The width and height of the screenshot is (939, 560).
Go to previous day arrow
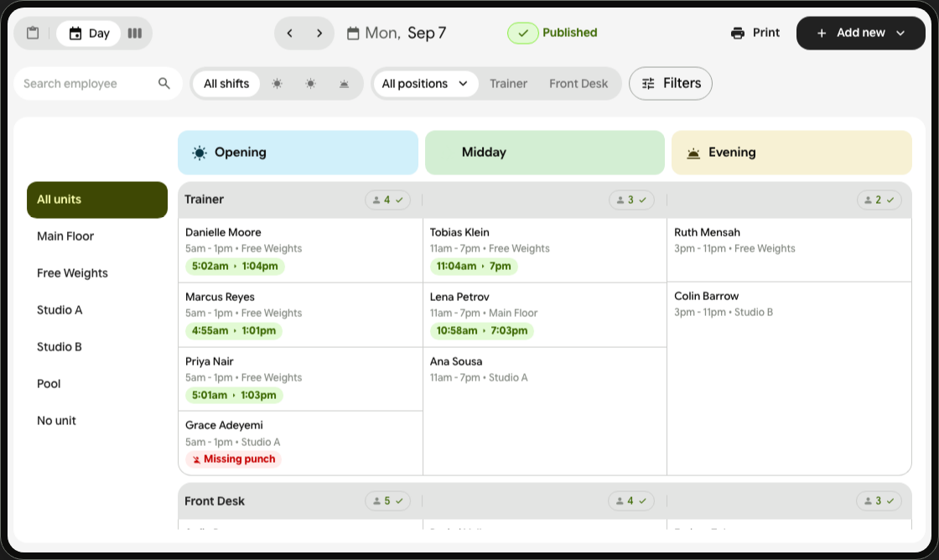(x=290, y=33)
